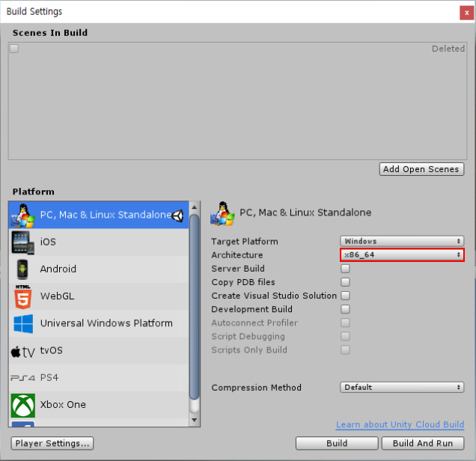Select the iOS device icon in platform list
Viewport: 476px width, 461px height.
click(x=22, y=242)
